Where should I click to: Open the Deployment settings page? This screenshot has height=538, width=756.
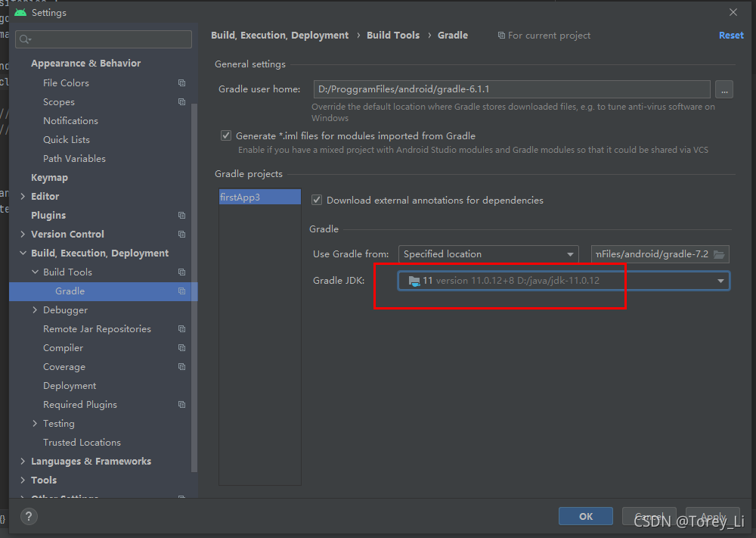(x=70, y=385)
